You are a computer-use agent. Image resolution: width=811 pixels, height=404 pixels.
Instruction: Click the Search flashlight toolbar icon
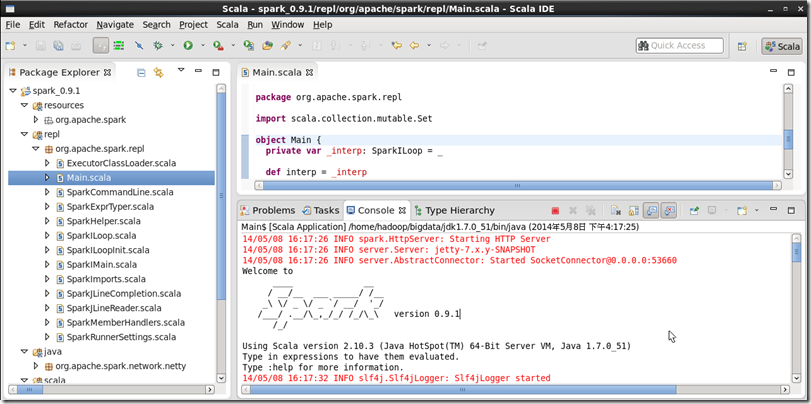[x=285, y=46]
